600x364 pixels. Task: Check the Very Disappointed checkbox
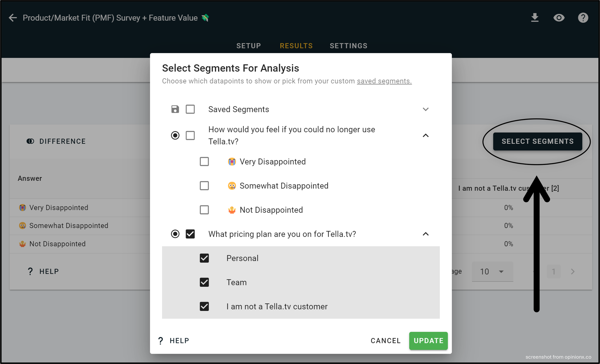point(204,162)
